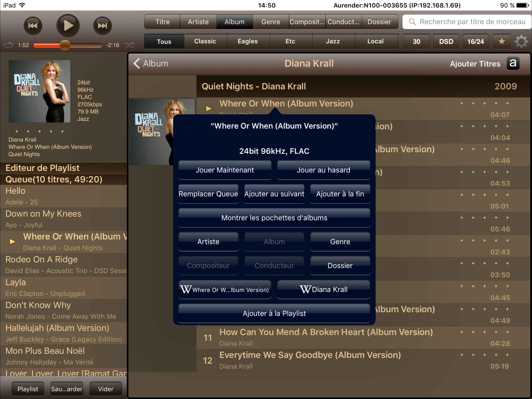Select Mon Plus Beau Noël in queue
The image size is (532, 399).
(x=63, y=356)
